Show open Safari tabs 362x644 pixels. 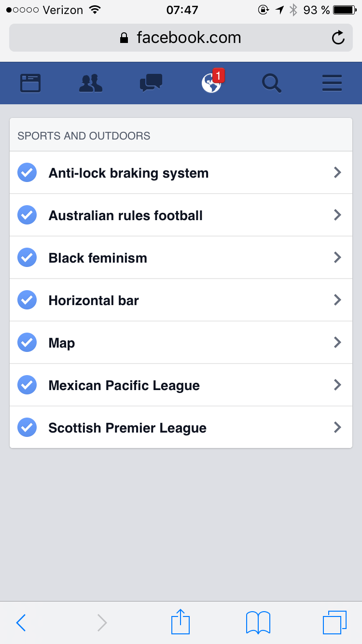pyautogui.click(x=334, y=622)
